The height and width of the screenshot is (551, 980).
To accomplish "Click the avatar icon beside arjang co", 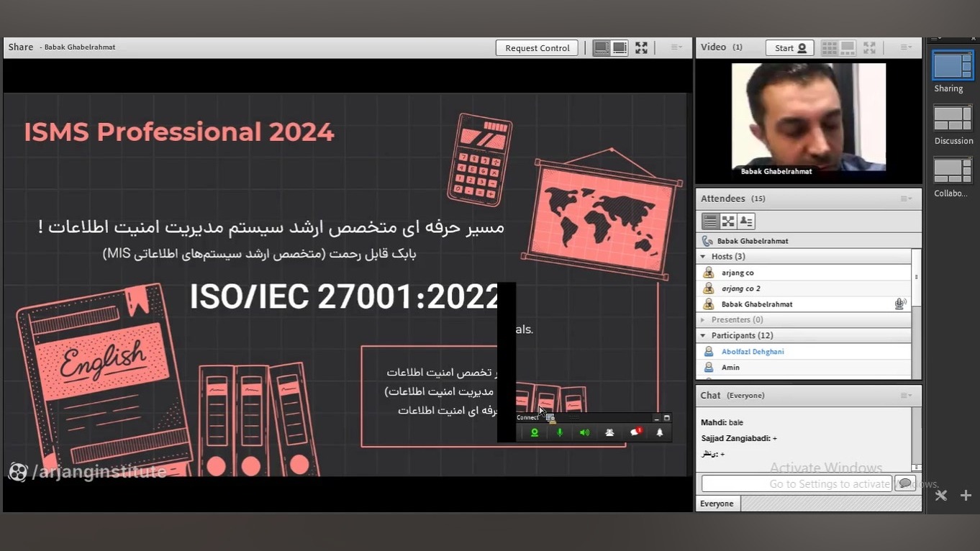I will [709, 273].
